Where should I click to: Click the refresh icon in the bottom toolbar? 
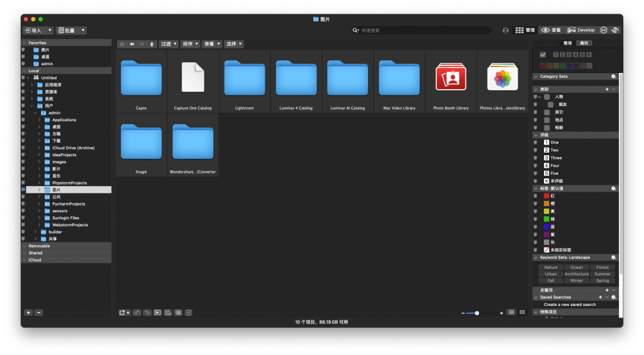(189, 313)
